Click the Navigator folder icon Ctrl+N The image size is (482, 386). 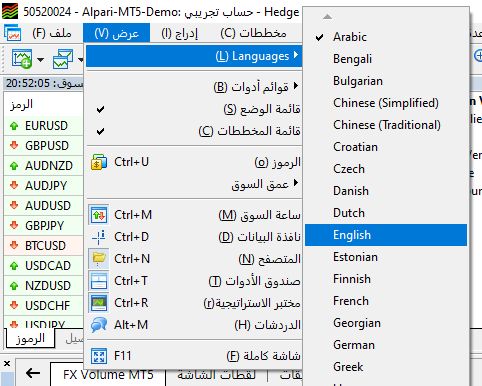[99, 259]
